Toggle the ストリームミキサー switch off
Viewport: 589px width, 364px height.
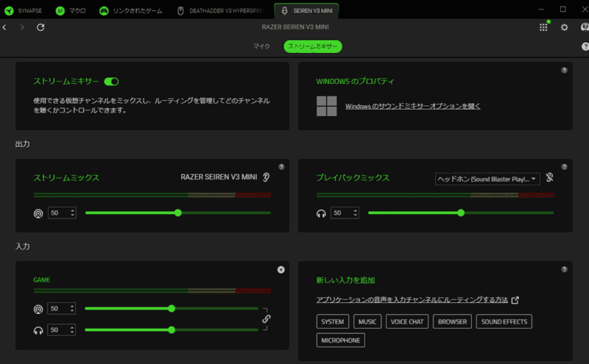(x=112, y=82)
